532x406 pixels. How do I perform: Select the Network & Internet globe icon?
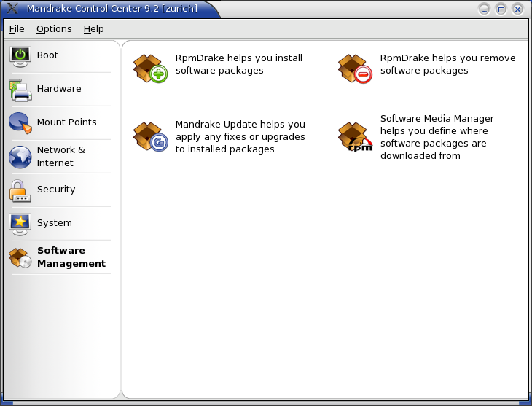pyautogui.click(x=20, y=157)
